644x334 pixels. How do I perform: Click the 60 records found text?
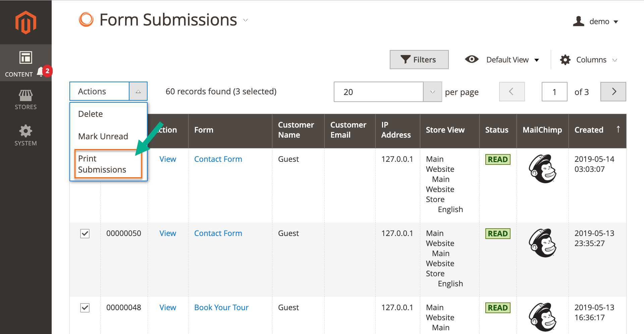(x=221, y=91)
